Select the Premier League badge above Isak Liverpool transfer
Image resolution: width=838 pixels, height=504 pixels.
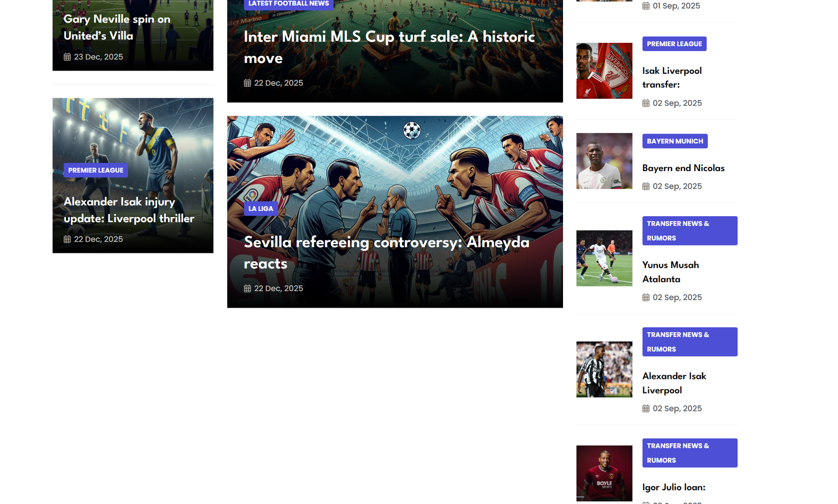tap(675, 44)
